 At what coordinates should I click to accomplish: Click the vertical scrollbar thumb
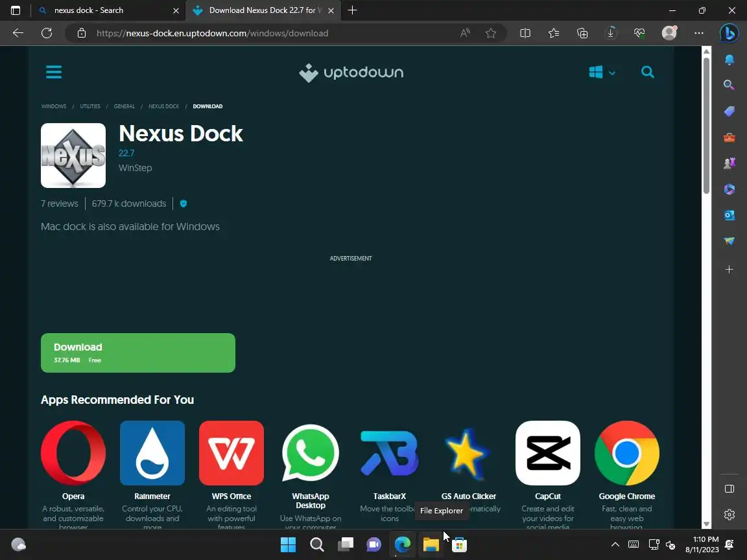click(707, 124)
